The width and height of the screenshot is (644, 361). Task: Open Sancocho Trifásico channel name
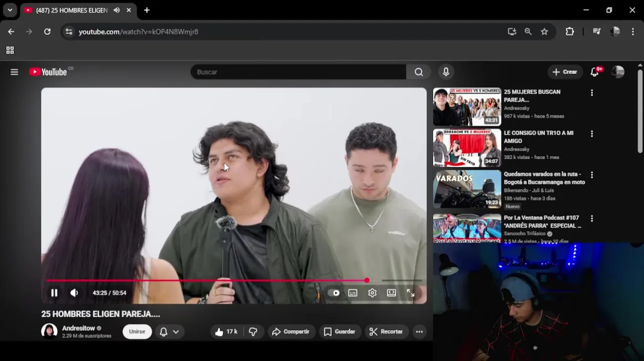(525, 234)
